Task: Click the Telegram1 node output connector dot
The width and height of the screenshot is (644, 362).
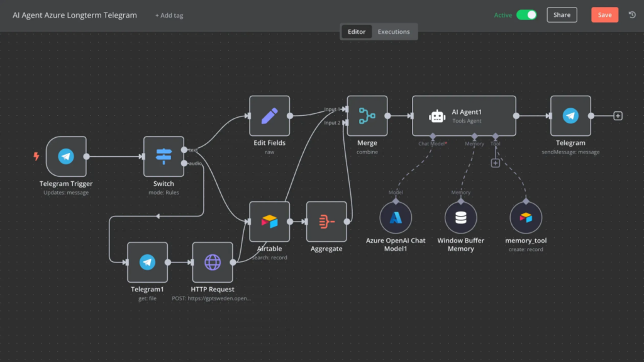Action: tap(168, 263)
